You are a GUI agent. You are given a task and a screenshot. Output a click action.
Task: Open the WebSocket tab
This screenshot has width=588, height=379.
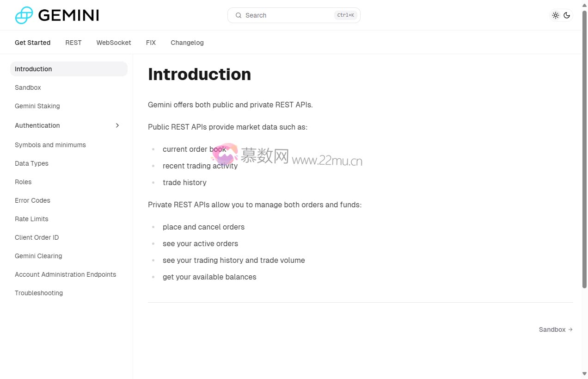click(114, 43)
